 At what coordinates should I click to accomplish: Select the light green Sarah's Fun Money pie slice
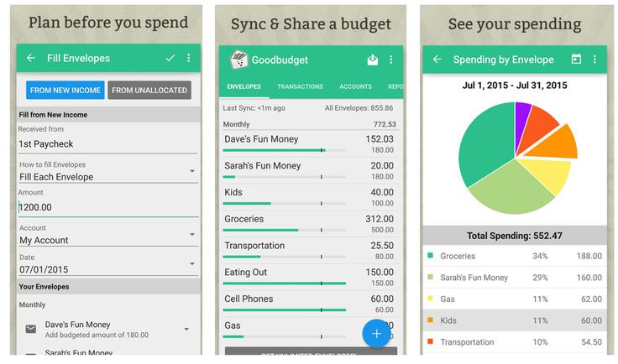pyautogui.click(x=512, y=189)
